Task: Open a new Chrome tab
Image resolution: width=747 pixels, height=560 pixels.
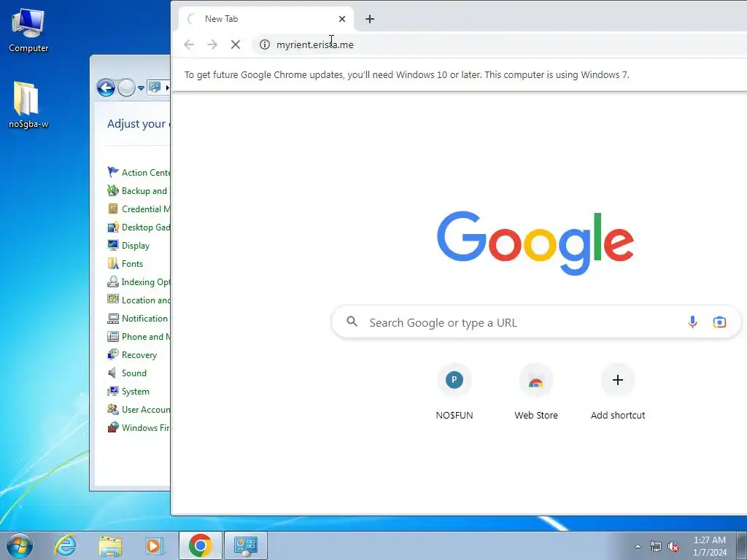Action: coord(370,19)
